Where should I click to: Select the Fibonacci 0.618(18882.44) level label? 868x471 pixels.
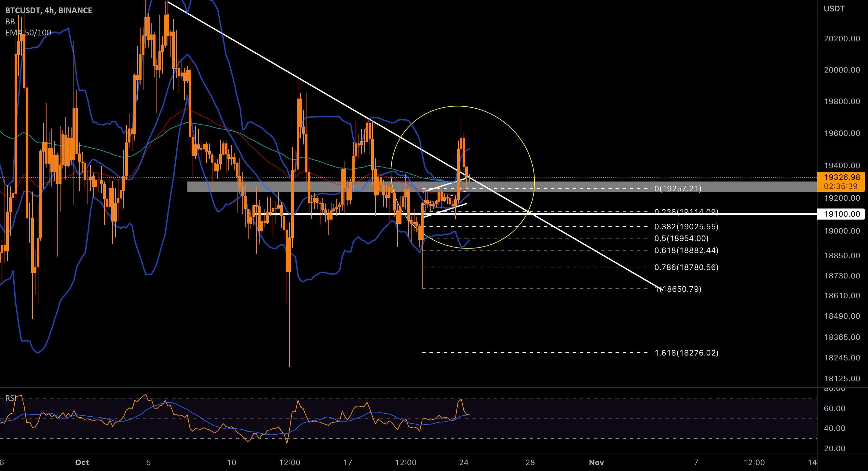[x=686, y=250]
